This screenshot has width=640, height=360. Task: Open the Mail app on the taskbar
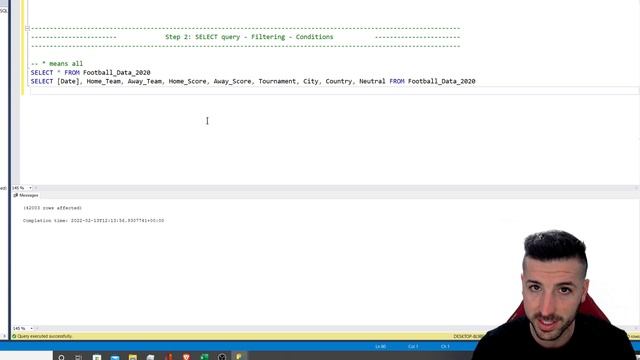(x=115, y=357)
